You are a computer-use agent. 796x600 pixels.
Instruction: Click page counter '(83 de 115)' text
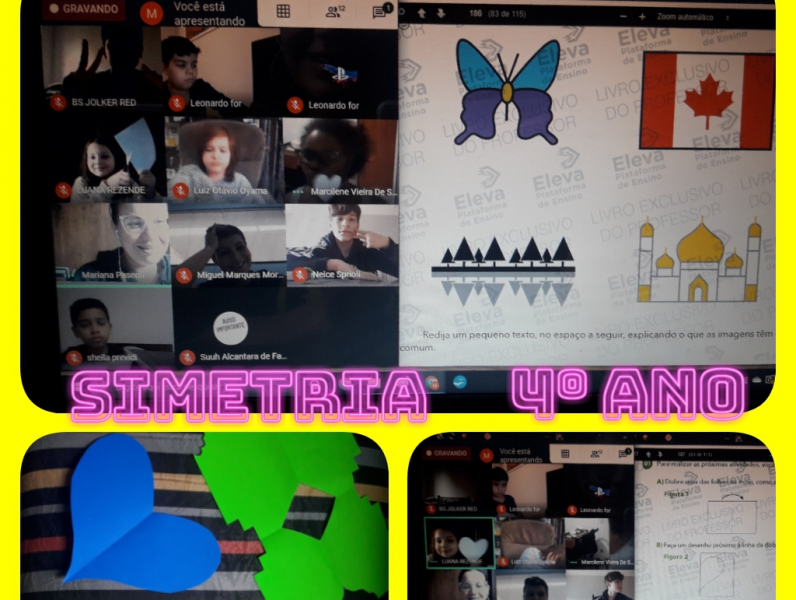(x=506, y=14)
